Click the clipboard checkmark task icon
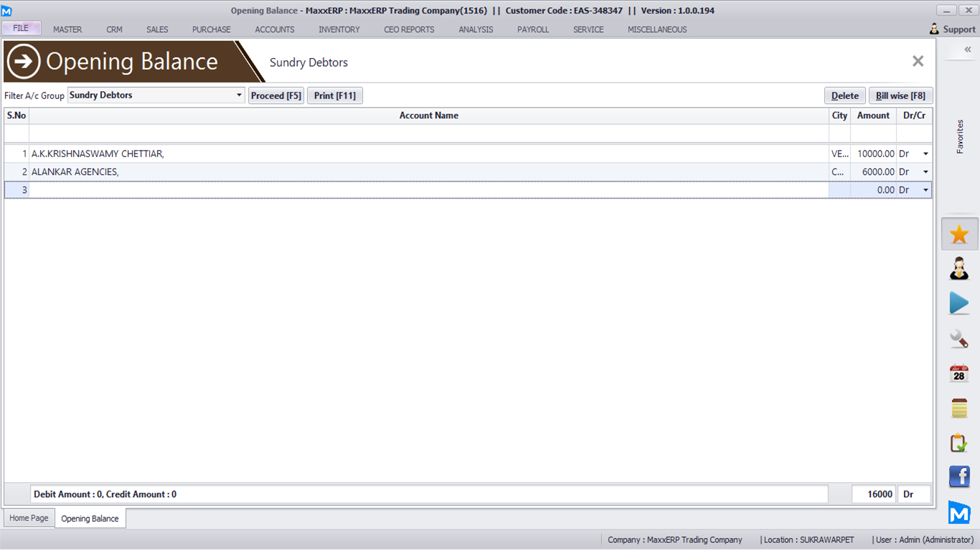 [959, 443]
